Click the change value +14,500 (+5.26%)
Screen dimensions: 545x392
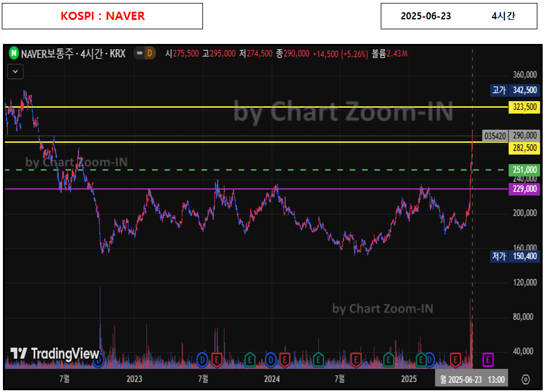point(340,54)
